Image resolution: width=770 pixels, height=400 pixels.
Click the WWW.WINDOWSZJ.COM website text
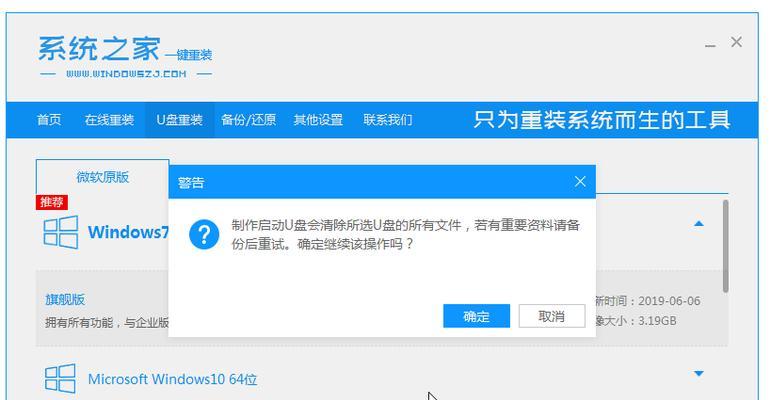(126, 74)
